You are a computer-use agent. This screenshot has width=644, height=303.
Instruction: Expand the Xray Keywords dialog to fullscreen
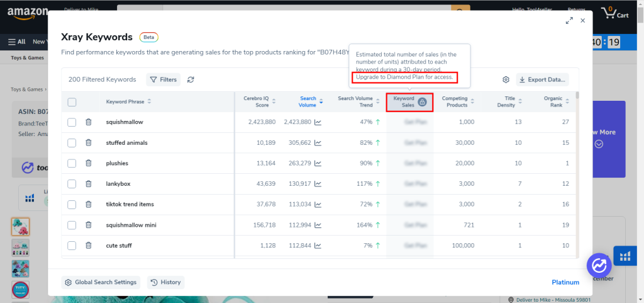click(569, 21)
